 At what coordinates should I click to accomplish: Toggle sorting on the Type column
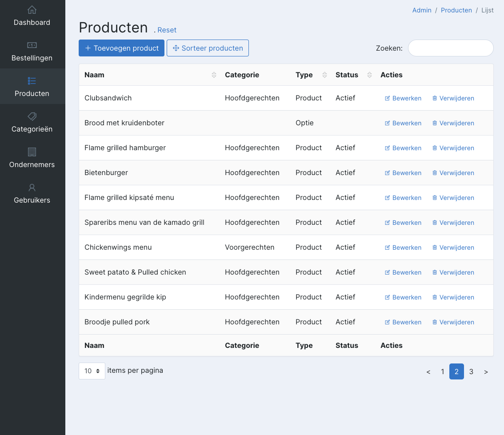[x=324, y=75]
